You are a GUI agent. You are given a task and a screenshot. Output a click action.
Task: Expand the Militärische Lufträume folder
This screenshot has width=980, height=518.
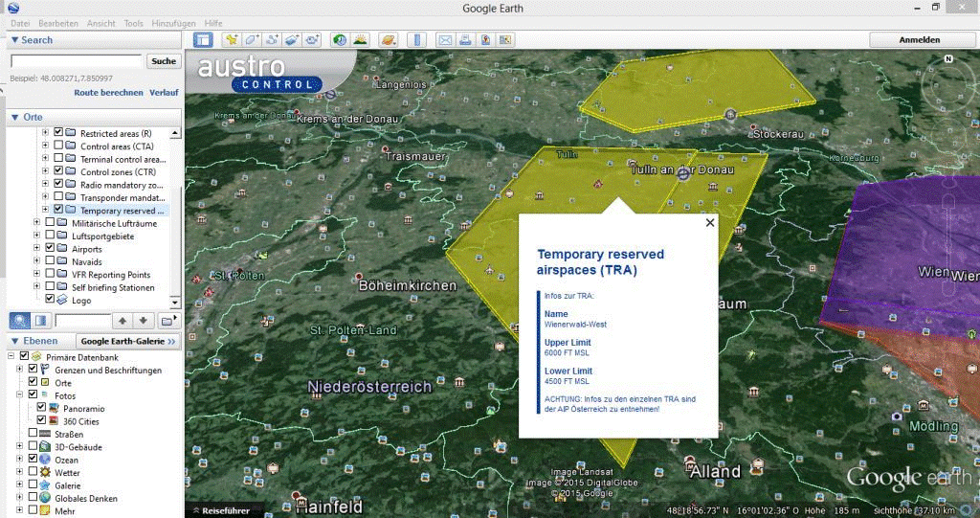pyautogui.click(x=36, y=223)
